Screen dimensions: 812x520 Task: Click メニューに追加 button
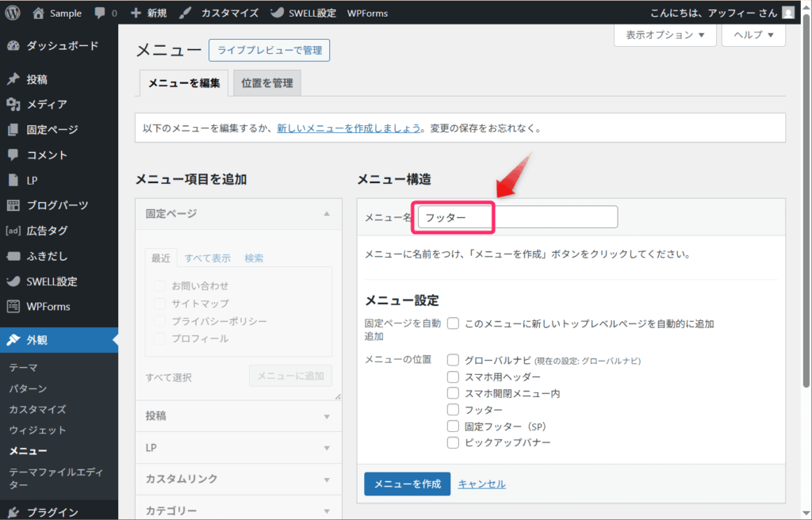[x=290, y=376]
